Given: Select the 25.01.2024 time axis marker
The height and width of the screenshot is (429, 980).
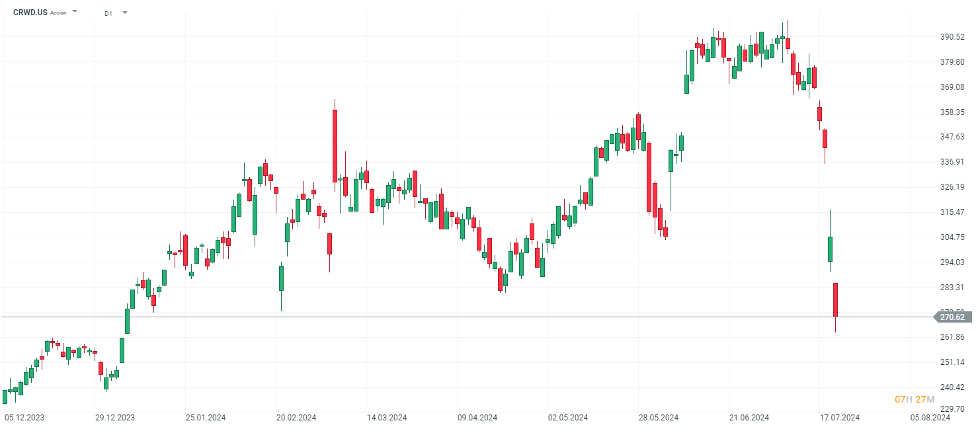Looking at the screenshot, I should coord(206,418).
